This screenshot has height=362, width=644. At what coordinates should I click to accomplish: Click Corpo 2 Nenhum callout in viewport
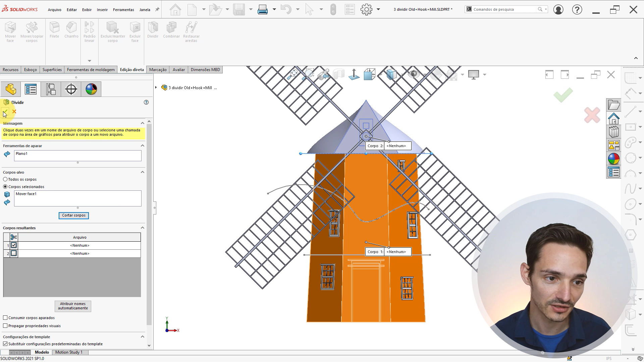tap(388, 146)
